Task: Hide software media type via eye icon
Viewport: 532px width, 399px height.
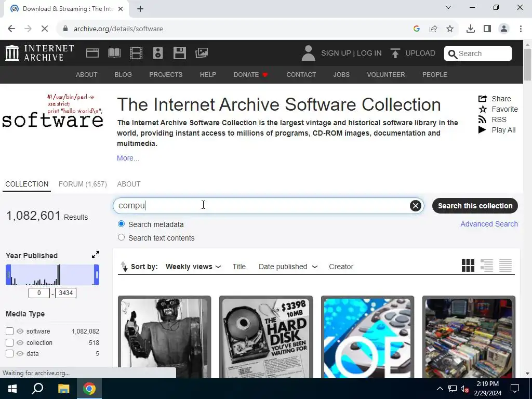Action: [20, 331]
